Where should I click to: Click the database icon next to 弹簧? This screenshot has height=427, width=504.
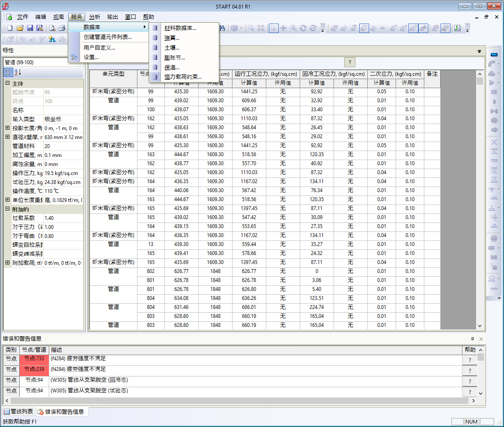pos(155,38)
